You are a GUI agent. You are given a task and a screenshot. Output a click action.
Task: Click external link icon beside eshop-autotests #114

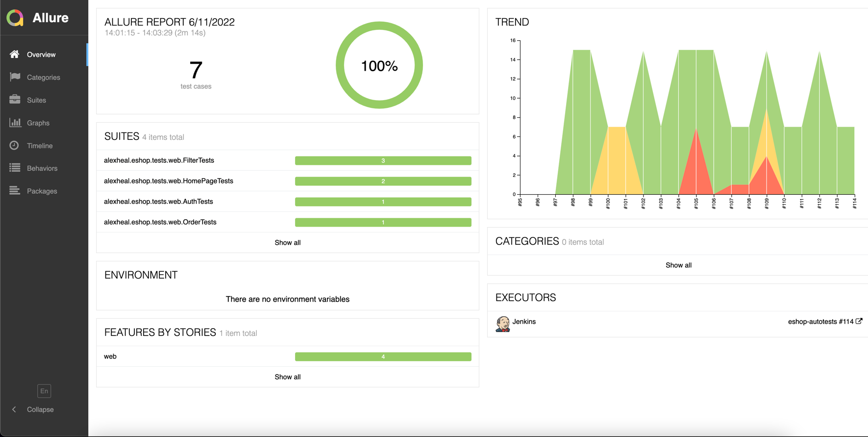(859, 321)
